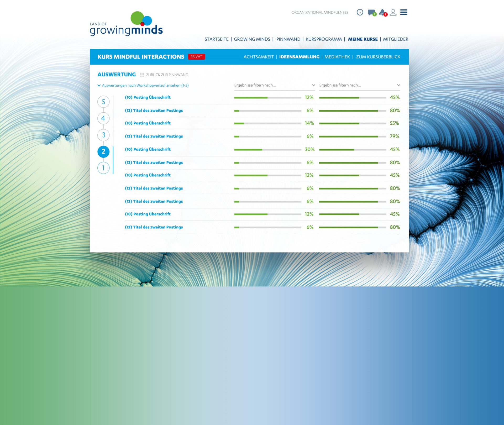The width and height of the screenshot is (504, 425).
Task: Open second Ergebnisse filtern nach dropdown
Action: tap(359, 85)
